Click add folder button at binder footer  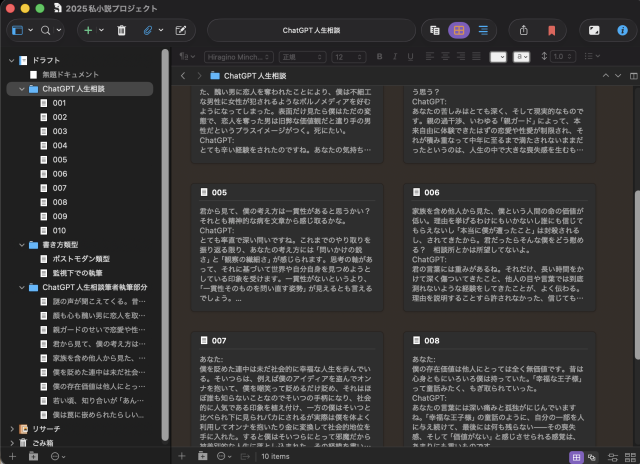coord(33,456)
